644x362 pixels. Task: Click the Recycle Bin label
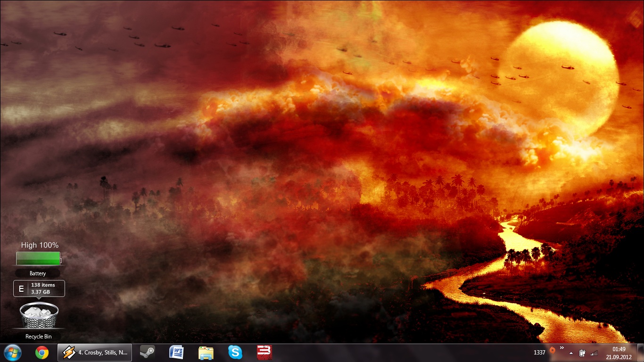39,337
